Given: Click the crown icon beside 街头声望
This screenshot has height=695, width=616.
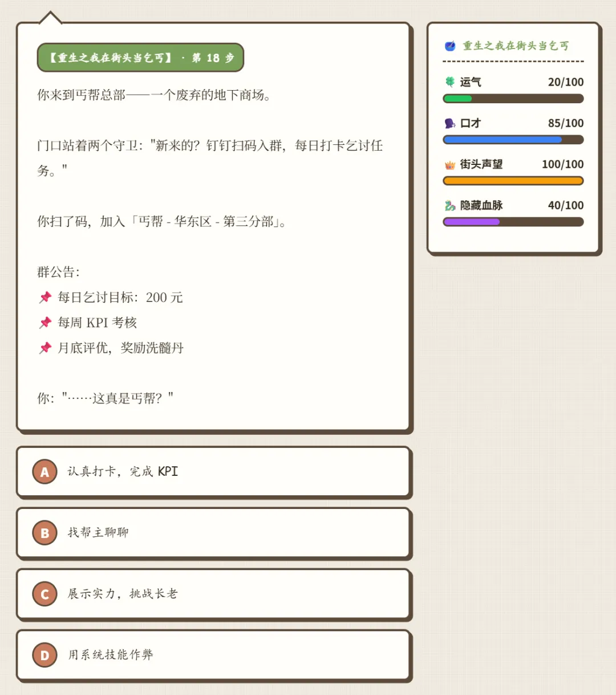Looking at the screenshot, I should (x=450, y=165).
